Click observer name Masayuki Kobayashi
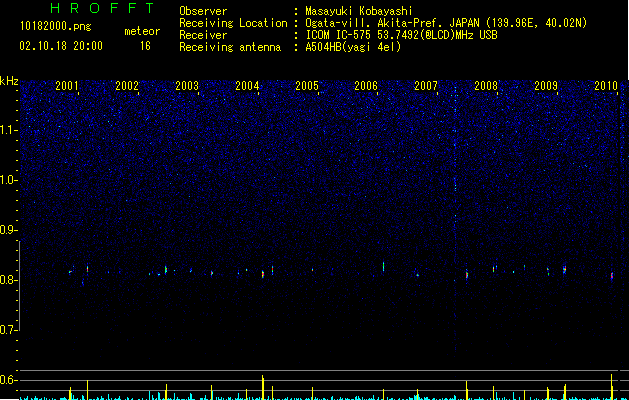629x400 pixels. click(x=359, y=11)
